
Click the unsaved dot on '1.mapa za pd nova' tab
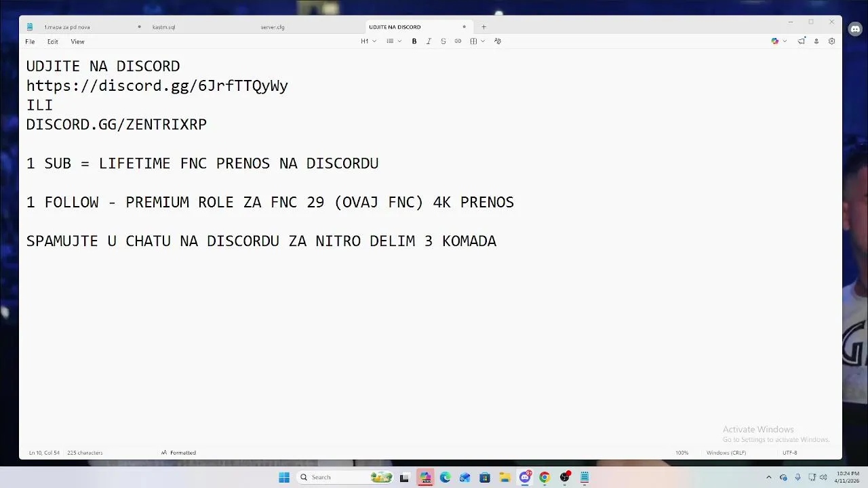(x=139, y=27)
